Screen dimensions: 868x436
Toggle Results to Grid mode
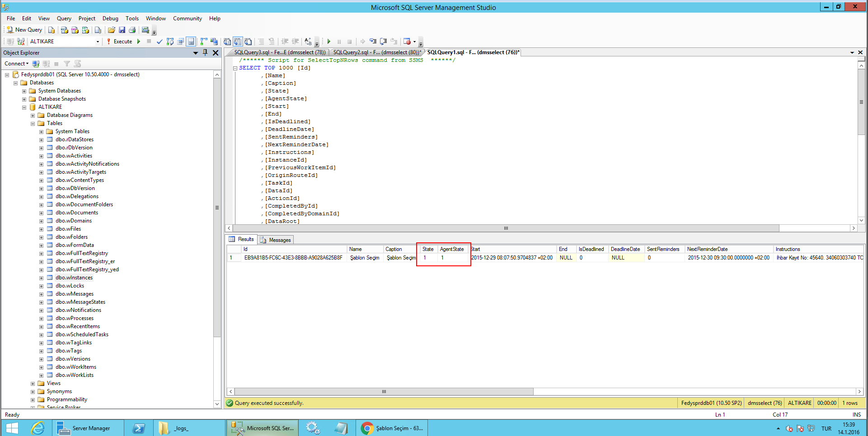click(x=238, y=42)
